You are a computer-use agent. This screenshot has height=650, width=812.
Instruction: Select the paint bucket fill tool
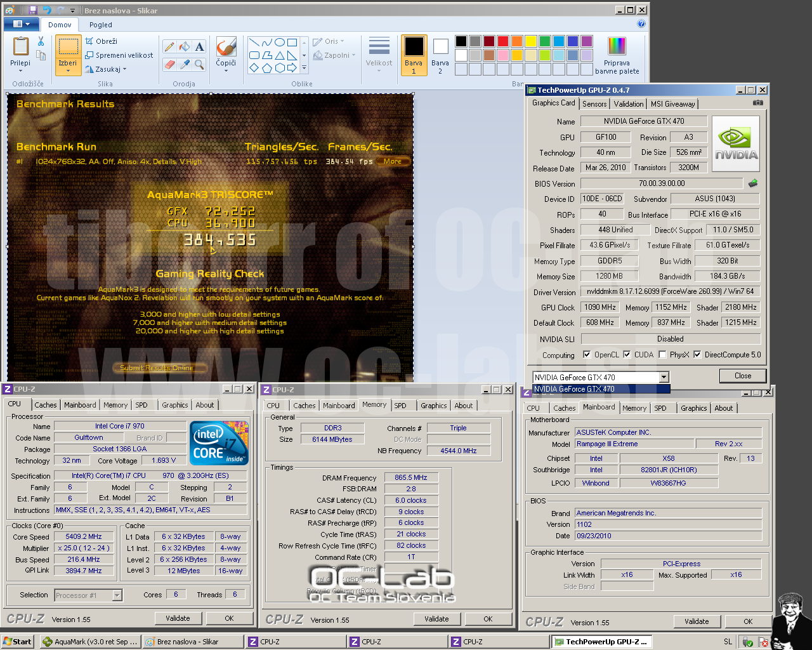pyautogui.click(x=185, y=46)
